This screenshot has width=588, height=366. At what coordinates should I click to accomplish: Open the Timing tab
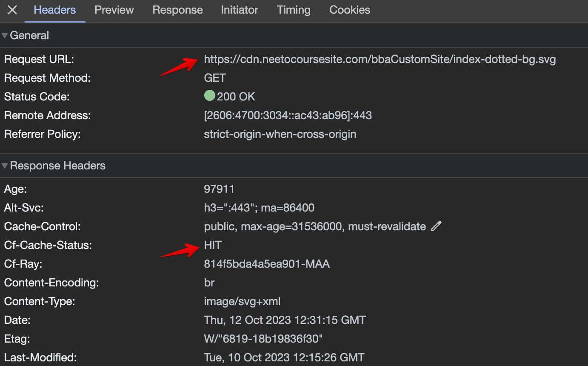[x=294, y=10]
